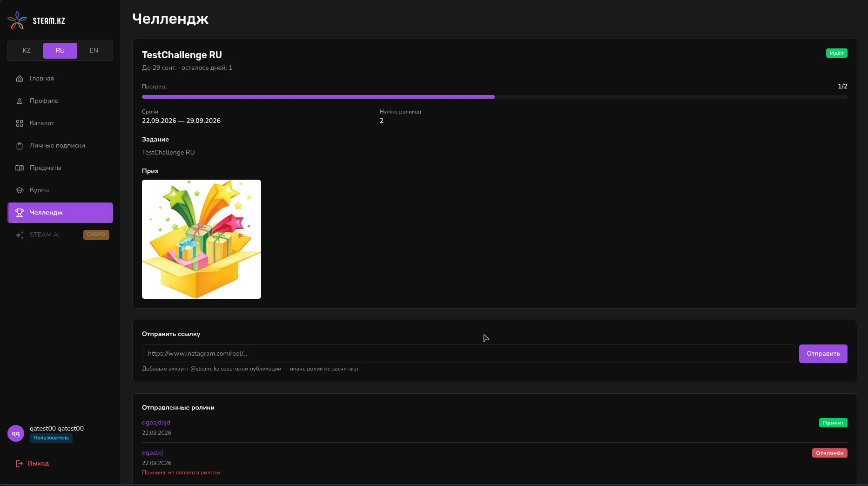
Task: Click the 22.09.2026 — 29.09.2026 dates text
Action: coord(181,121)
